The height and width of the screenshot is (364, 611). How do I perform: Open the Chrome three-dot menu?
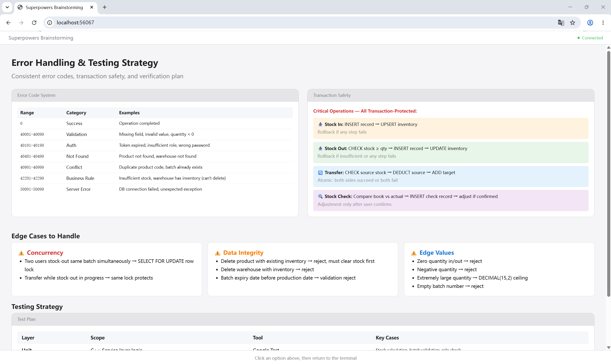(x=603, y=23)
